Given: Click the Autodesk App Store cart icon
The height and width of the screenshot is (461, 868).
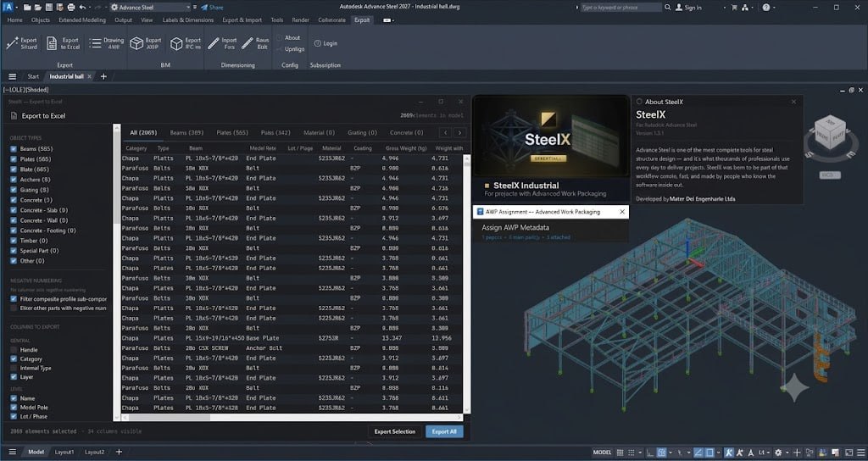Looking at the screenshot, I should click(x=734, y=7).
